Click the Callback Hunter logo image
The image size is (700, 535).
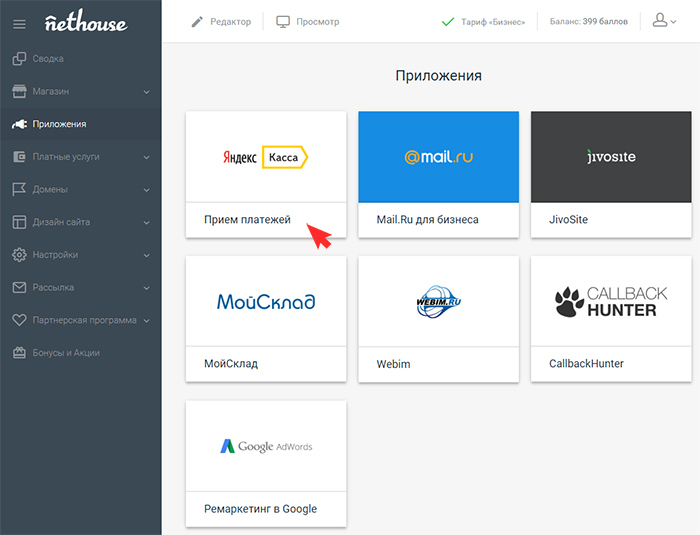pyautogui.click(x=611, y=302)
